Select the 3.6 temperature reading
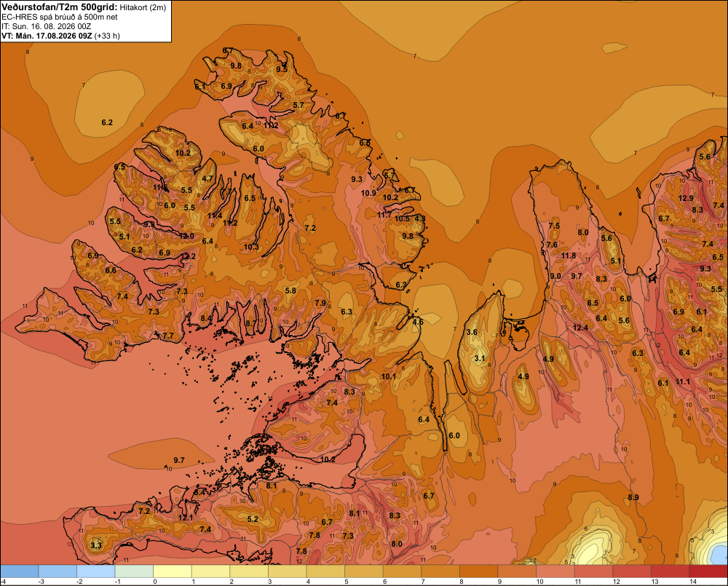 [472, 332]
